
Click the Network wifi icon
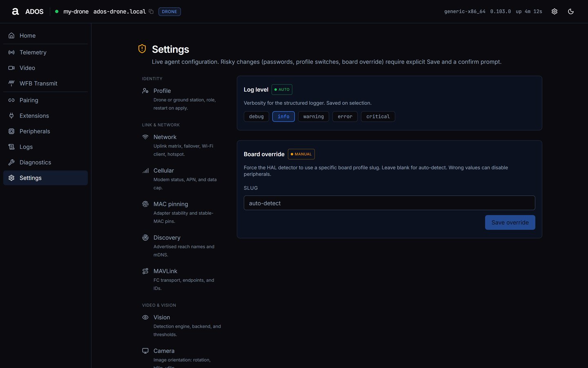(145, 137)
